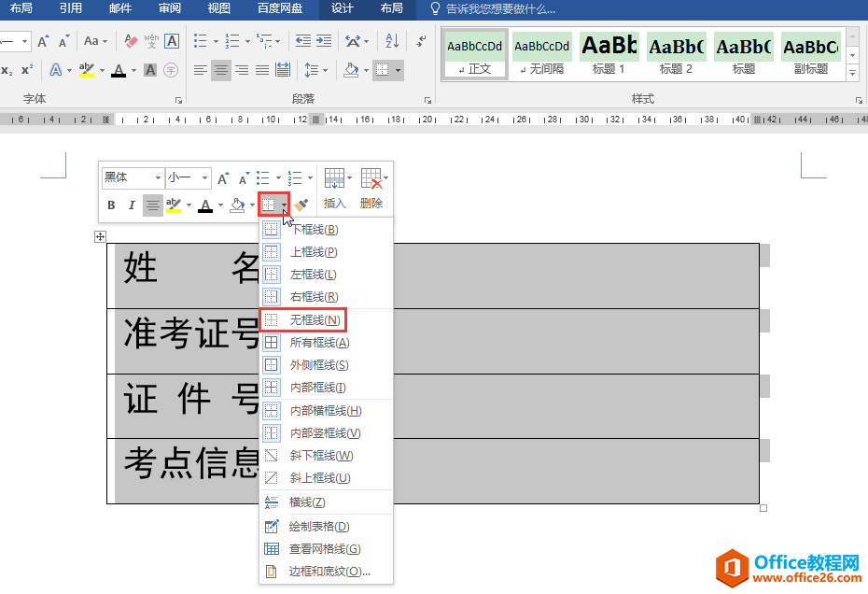Open the font dialog launcher
This screenshot has height=594, width=868.
[x=178, y=100]
